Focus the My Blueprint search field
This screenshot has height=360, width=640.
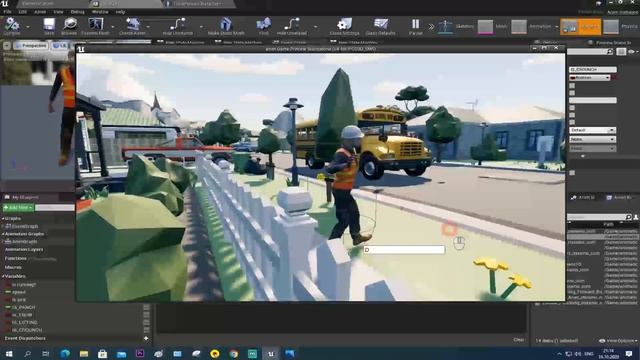55,208
